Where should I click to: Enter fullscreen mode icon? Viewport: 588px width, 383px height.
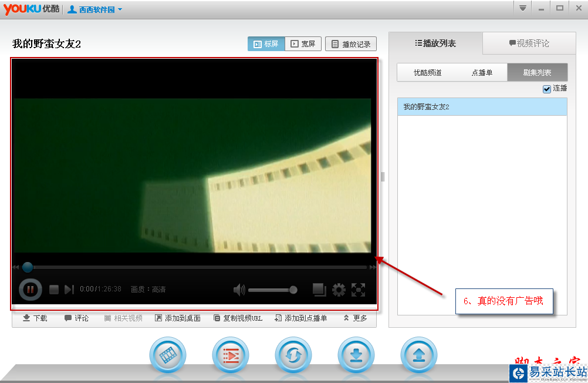pyautogui.click(x=358, y=290)
